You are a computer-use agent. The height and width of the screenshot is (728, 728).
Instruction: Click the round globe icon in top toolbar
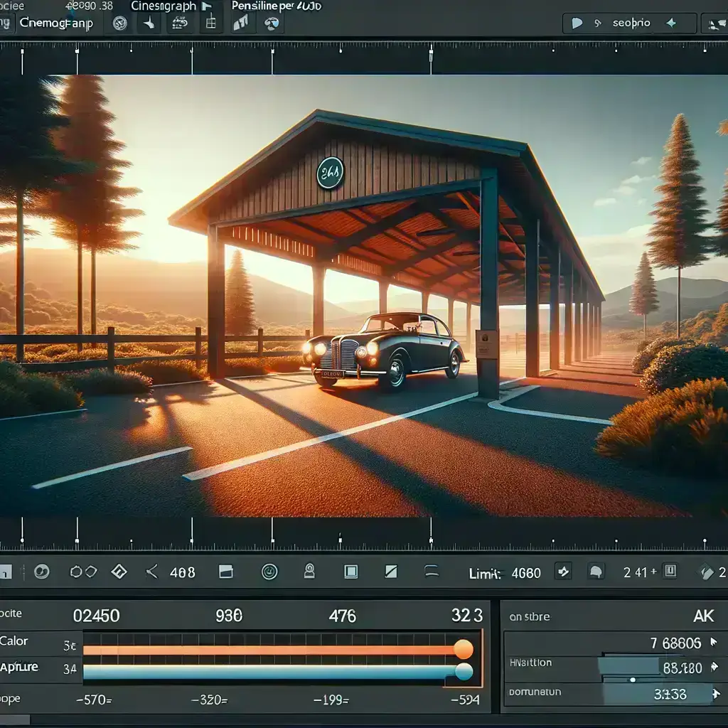click(271, 23)
